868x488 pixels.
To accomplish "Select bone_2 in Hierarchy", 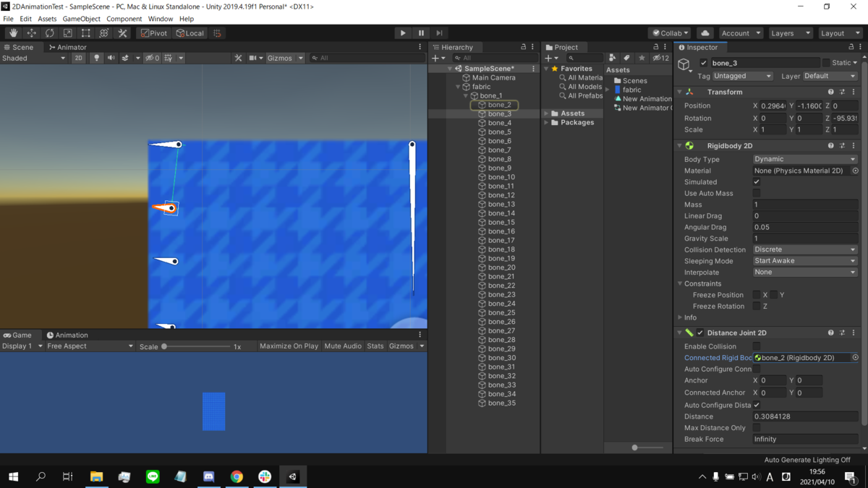I will click(499, 105).
